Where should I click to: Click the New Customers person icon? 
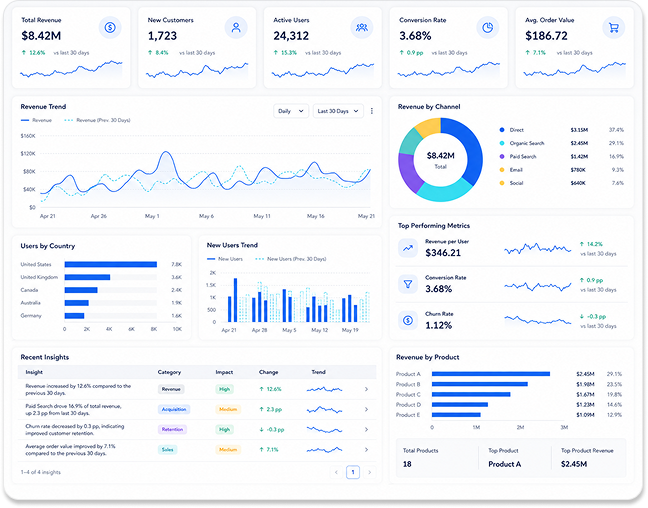[x=236, y=28]
